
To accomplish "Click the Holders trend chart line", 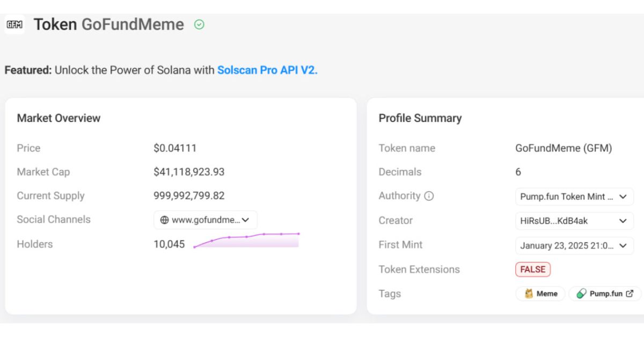I will tap(246, 237).
